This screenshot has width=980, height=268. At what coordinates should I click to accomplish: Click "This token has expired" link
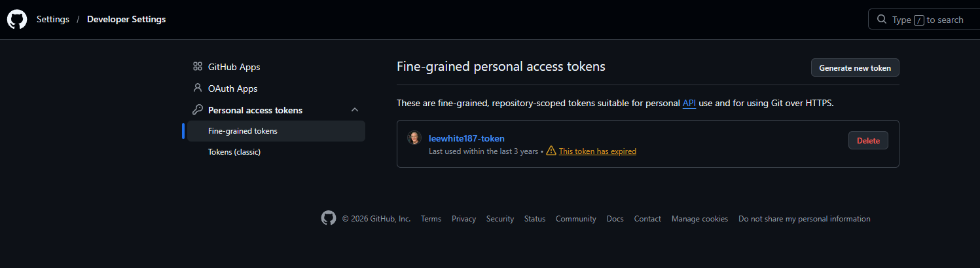tap(597, 151)
